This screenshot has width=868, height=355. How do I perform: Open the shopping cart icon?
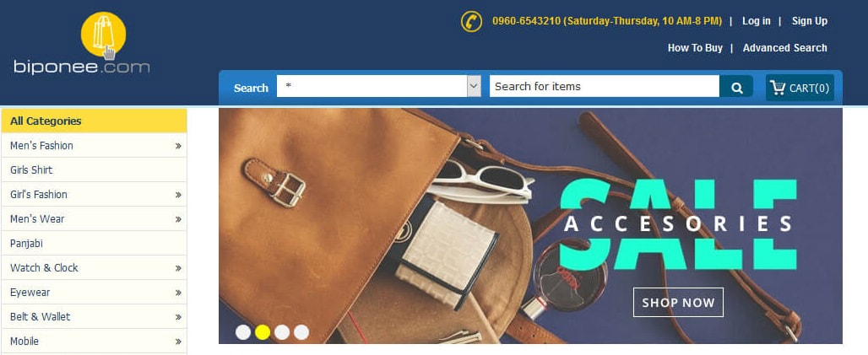[778, 88]
